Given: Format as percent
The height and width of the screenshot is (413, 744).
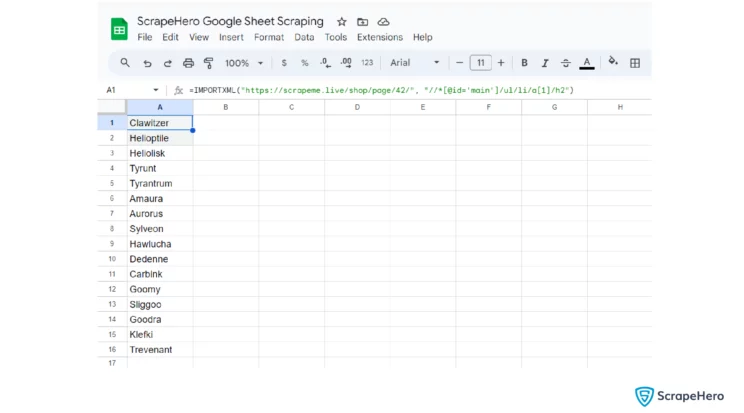Looking at the screenshot, I should pyautogui.click(x=305, y=63).
